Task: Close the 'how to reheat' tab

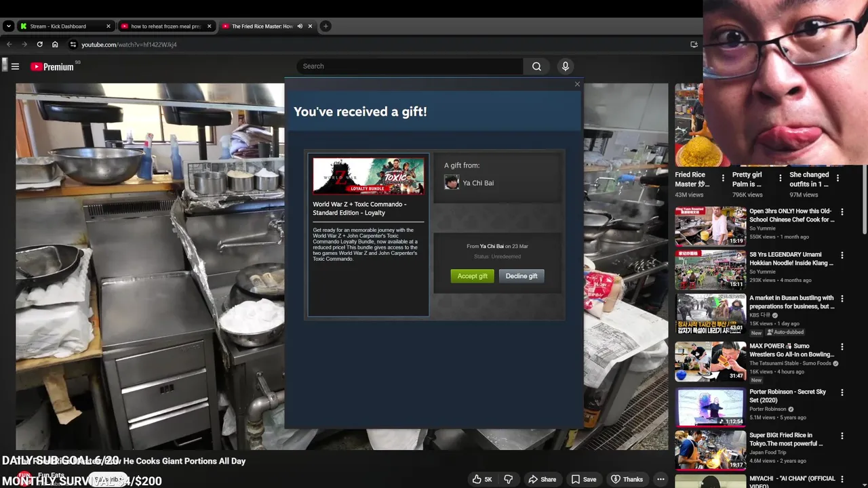Action: pos(209,26)
